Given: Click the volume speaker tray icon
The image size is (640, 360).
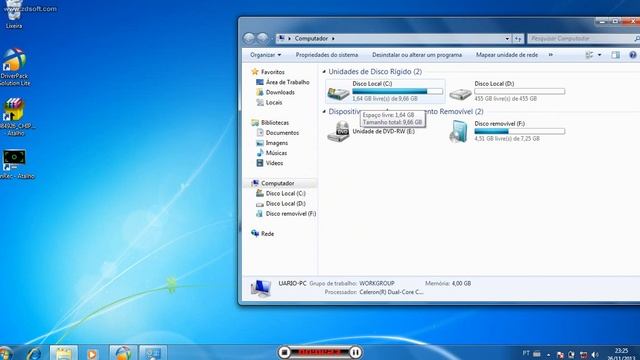Looking at the screenshot, I should (595, 355).
